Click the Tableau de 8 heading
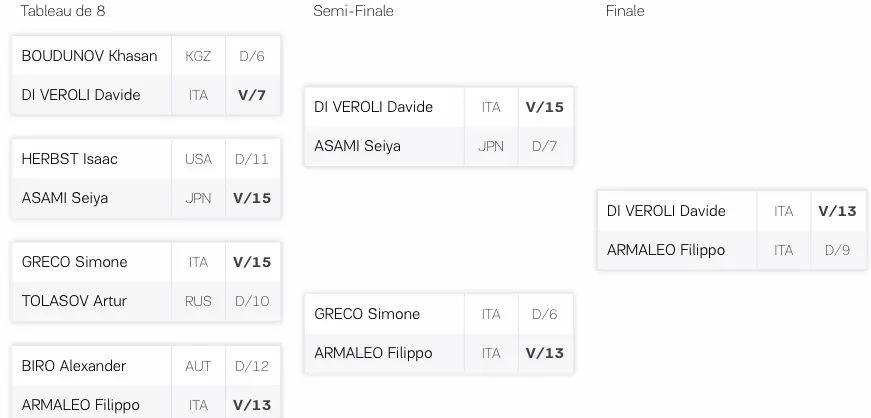Image resolution: width=871 pixels, height=418 pixels. 63,11
